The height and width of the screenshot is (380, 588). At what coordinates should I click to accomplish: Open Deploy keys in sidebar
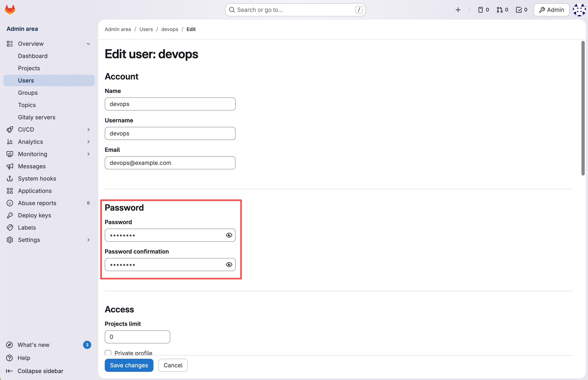(34, 215)
